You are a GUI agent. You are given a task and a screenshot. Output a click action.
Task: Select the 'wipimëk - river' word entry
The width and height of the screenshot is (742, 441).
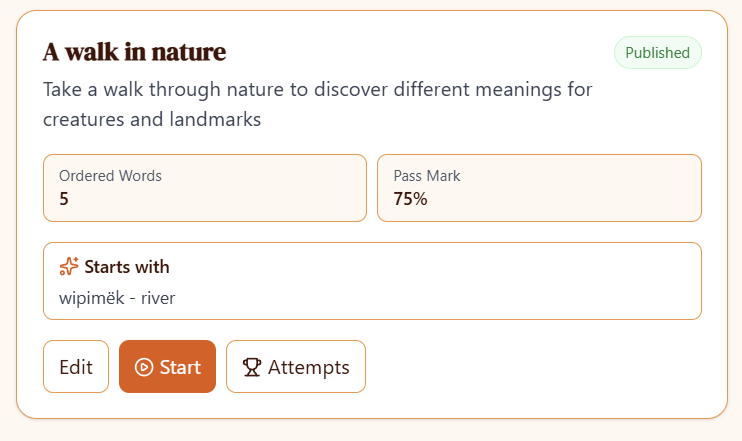[117, 297]
